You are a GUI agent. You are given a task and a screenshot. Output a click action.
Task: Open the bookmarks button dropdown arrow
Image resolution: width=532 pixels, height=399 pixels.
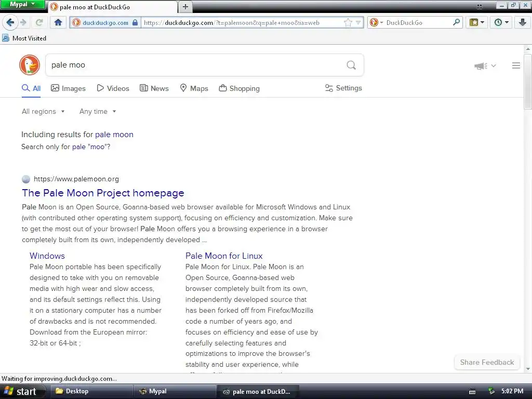tap(483, 22)
